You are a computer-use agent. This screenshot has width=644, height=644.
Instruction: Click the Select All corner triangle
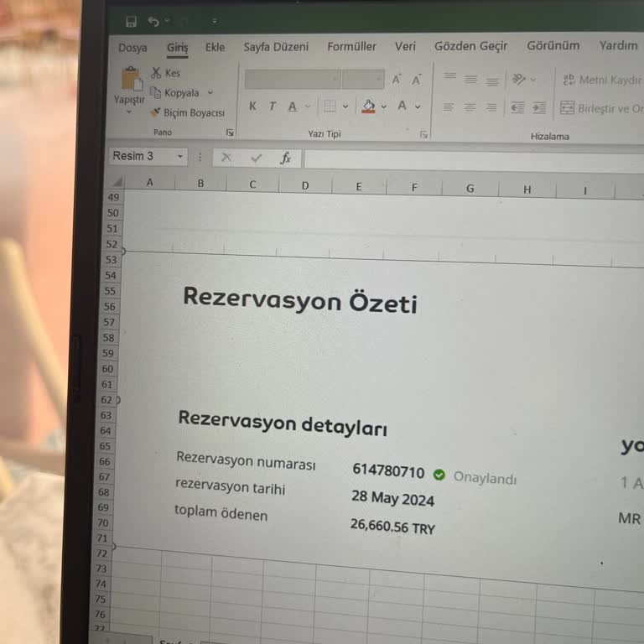(x=117, y=181)
